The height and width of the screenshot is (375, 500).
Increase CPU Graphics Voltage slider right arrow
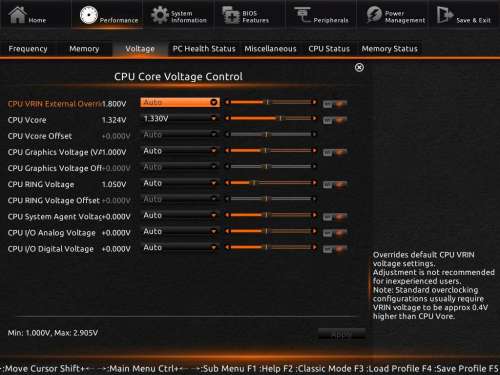pyautogui.click(x=314, y=150)
